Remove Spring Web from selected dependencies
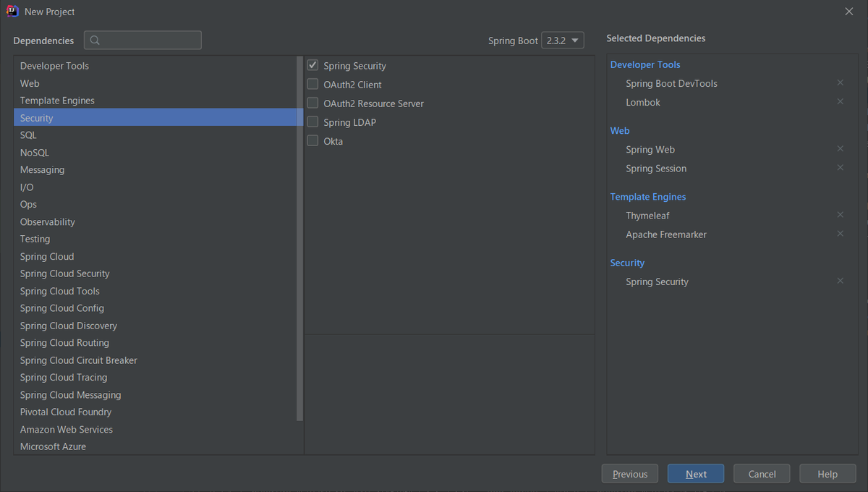Image resolution: width=868 pixels, height=492 pixels. [840, 149]
